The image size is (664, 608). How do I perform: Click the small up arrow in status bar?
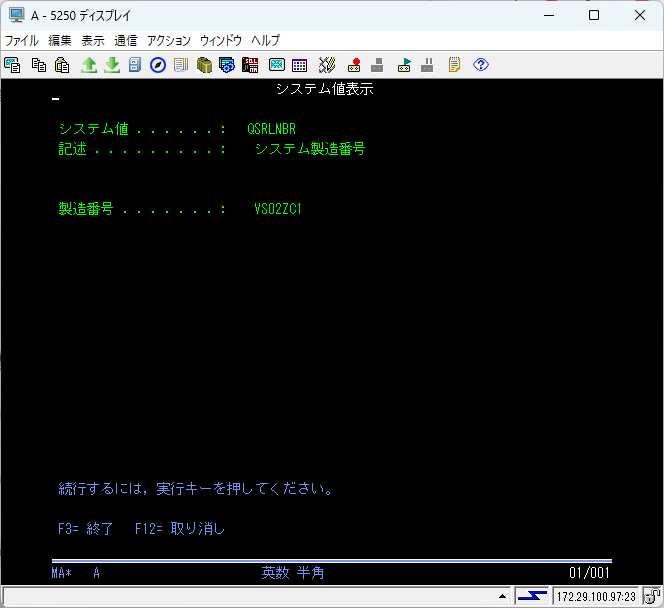pos(502,597)
